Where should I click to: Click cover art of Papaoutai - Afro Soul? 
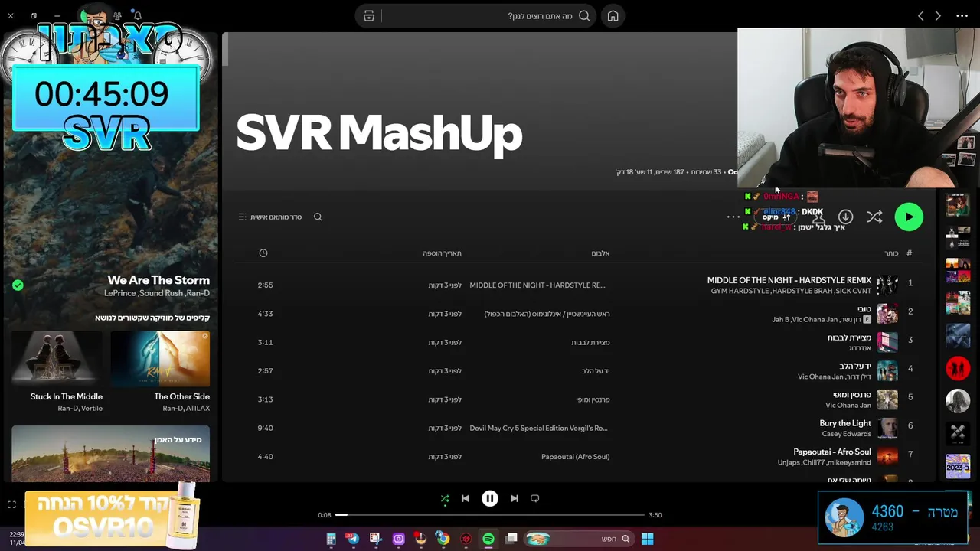887,457
